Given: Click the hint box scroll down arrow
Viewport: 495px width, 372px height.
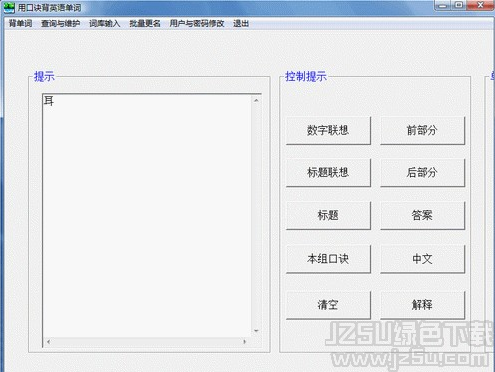Looking at the screenshot, I should [256, 331].
